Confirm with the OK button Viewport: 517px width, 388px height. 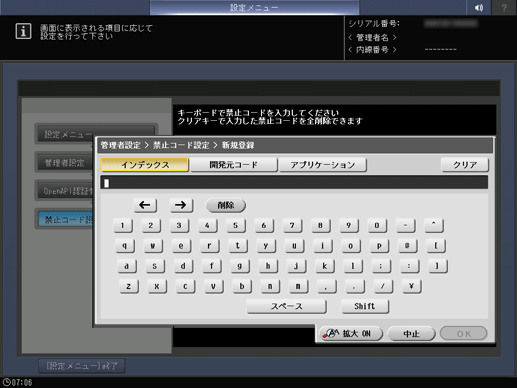click(x=464, y=333)
